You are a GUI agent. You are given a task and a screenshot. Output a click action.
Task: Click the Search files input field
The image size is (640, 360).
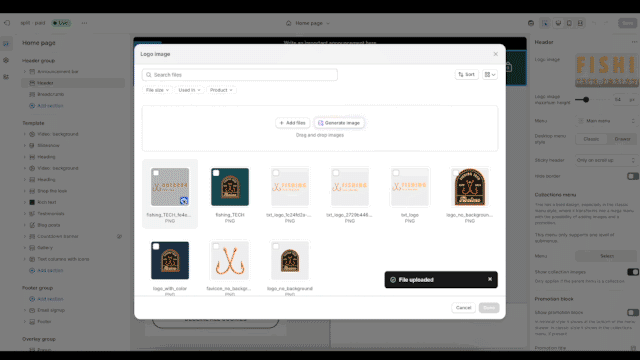pyautogui.click(x=240, y=75)
